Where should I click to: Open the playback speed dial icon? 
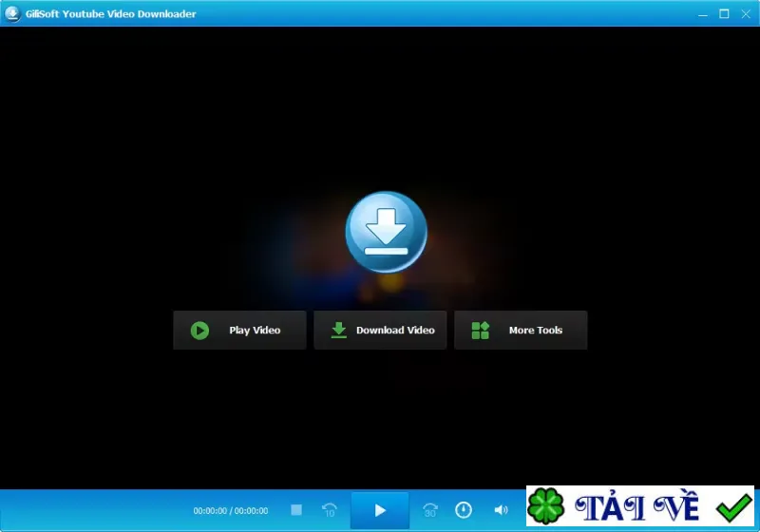point(464,510)
